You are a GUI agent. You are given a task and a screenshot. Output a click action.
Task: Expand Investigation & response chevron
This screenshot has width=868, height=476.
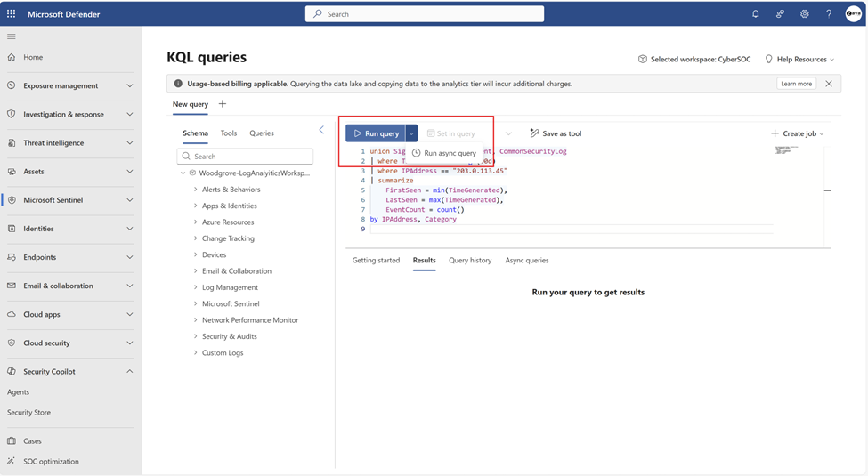tap(130, 114)
